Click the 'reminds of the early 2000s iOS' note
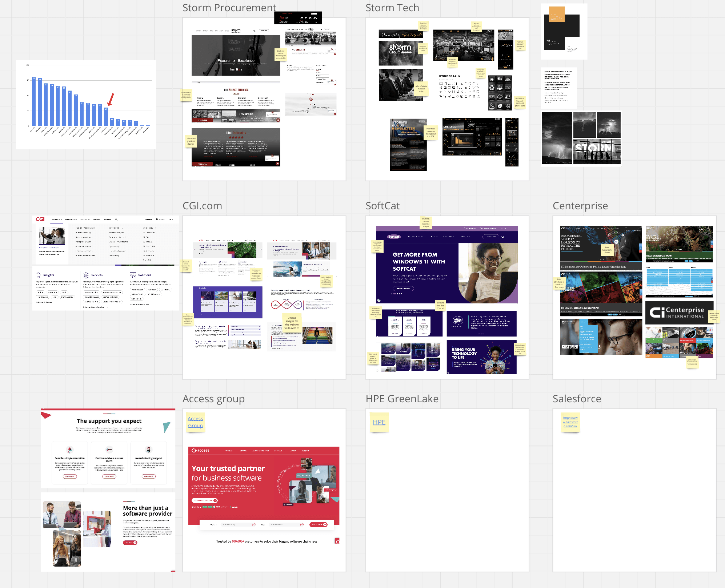The image size is (725, 588). point(520,102)
